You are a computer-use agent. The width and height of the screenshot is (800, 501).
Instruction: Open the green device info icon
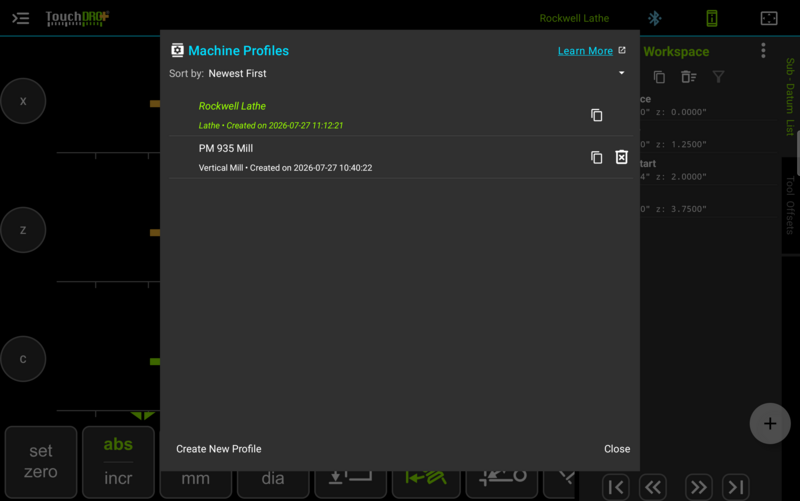coord(712,18)
